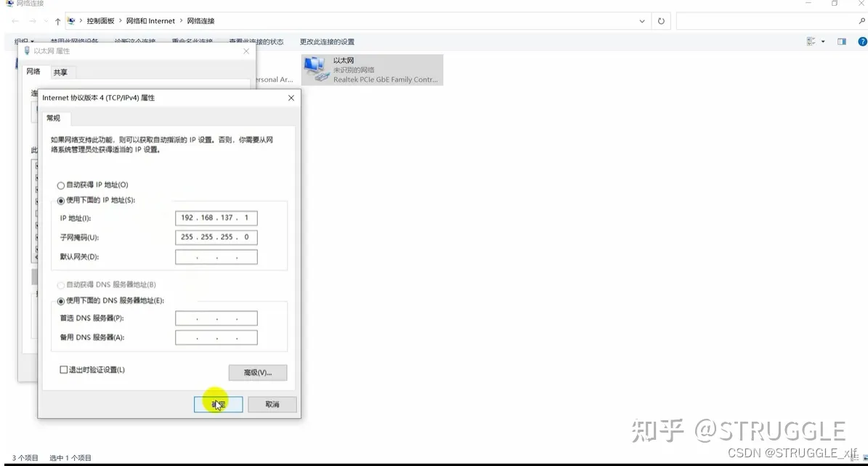Click the search box in 网络连接
Image resolution: width=868 pixels, height=466 pixels.
[767, 21]
